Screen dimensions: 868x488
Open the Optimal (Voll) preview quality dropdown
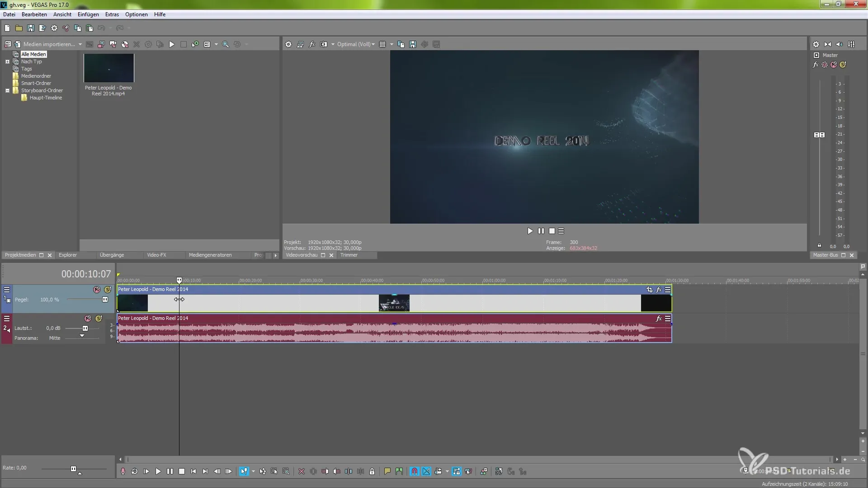(356, 44)
